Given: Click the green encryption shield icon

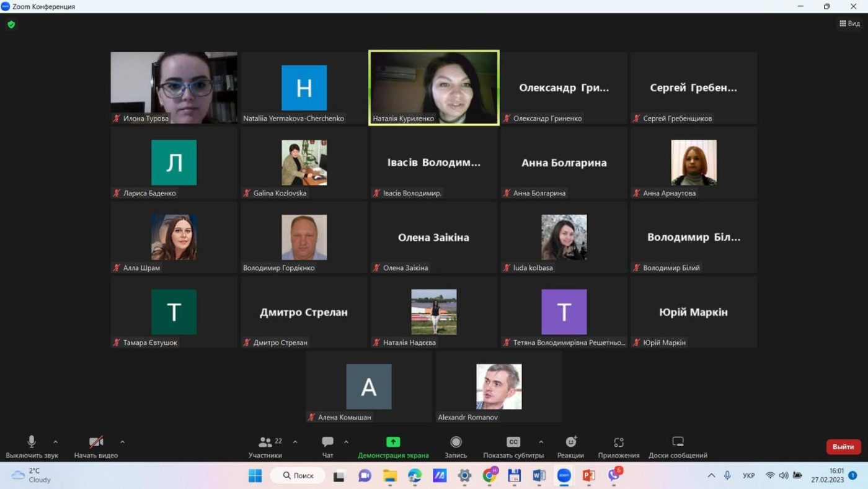Looking at the screenshot, I should (x=11, y=25).
